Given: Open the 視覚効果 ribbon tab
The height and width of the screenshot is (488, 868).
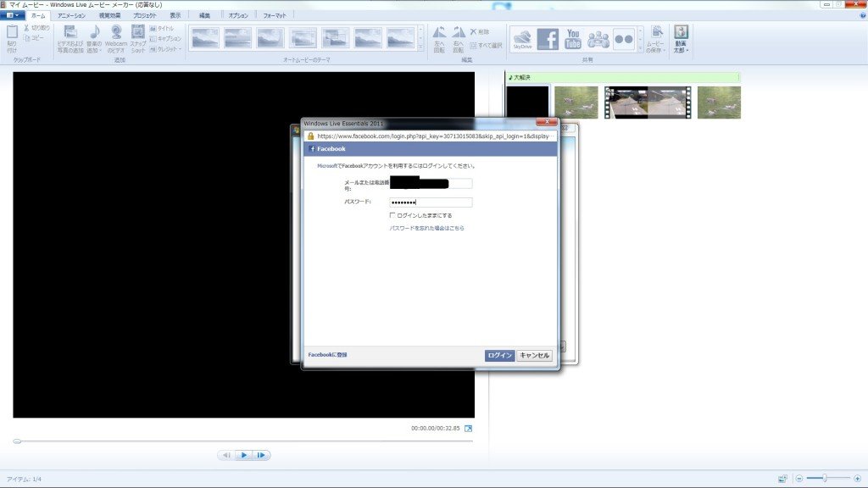Looking at the screenshot, I should click(109, 15).
